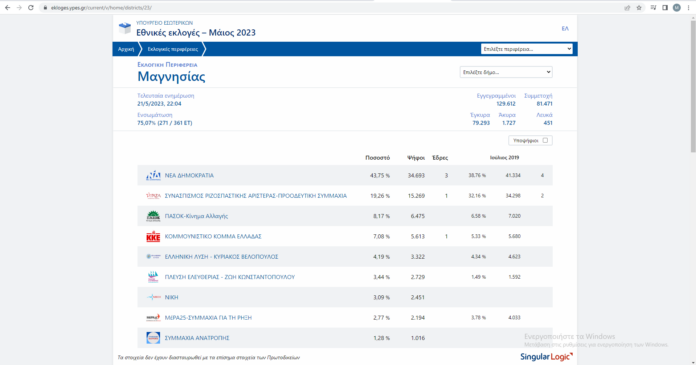Click the 5.613 votes value

(x=418, y=237)
